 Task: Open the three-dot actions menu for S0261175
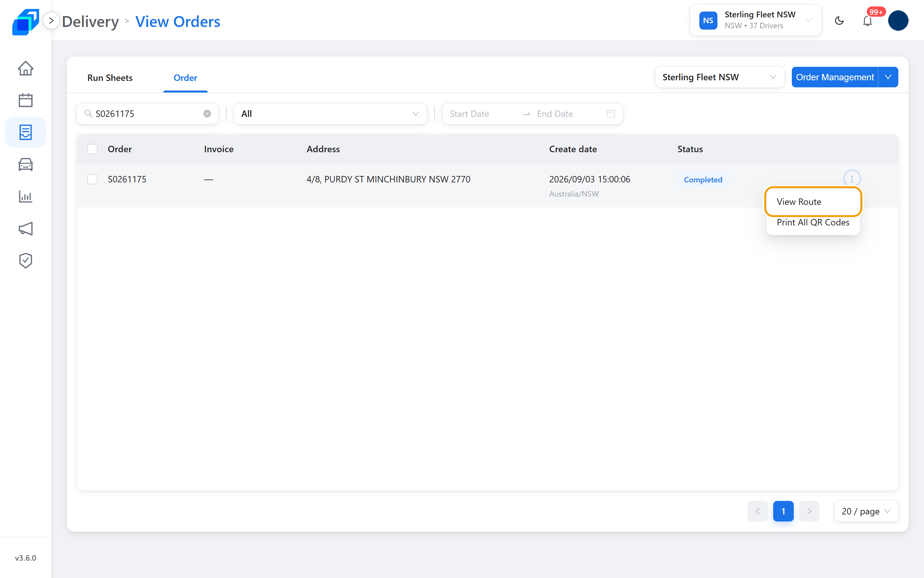click(x=852, y=179)
